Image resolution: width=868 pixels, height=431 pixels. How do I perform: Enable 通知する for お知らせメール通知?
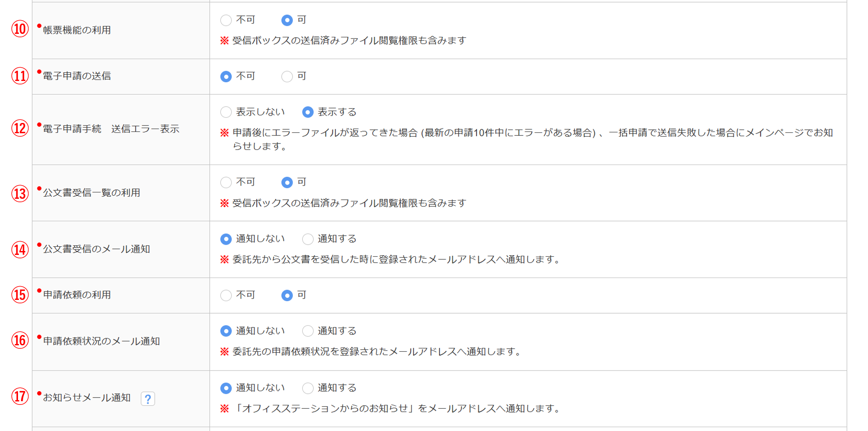[x=307, y=388]
